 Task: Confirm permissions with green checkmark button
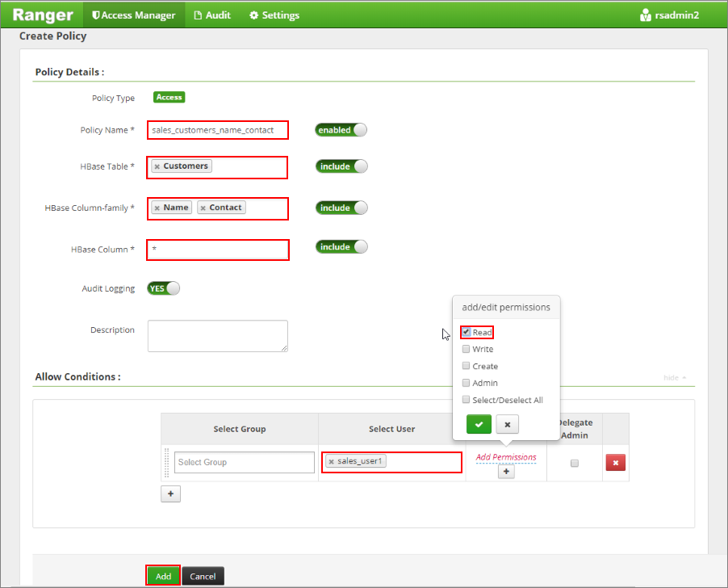pyautogui.click(x=479, y=424)
